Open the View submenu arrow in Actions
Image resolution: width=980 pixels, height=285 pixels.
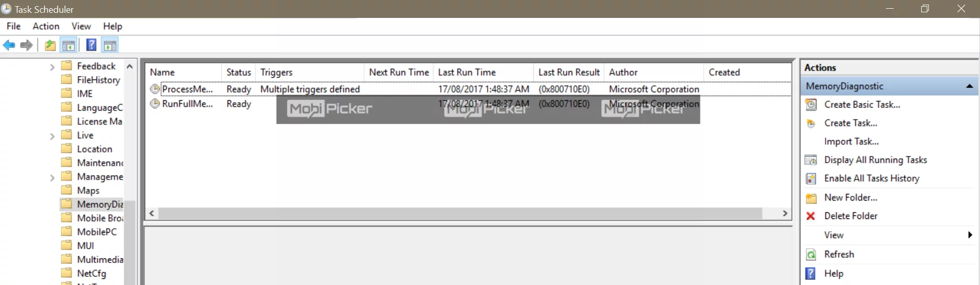click(x=970, y=235)
